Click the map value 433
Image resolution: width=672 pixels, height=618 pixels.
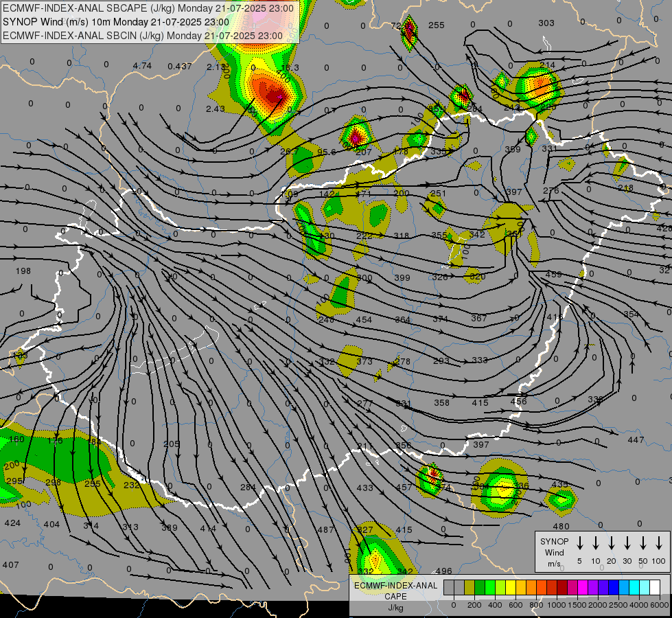(364, 488)
